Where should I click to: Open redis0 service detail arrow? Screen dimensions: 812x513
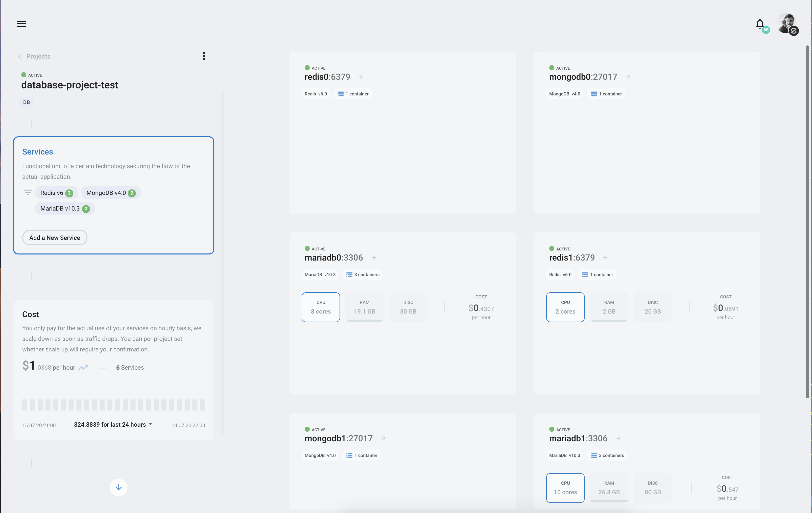click(x=361, y=77)
